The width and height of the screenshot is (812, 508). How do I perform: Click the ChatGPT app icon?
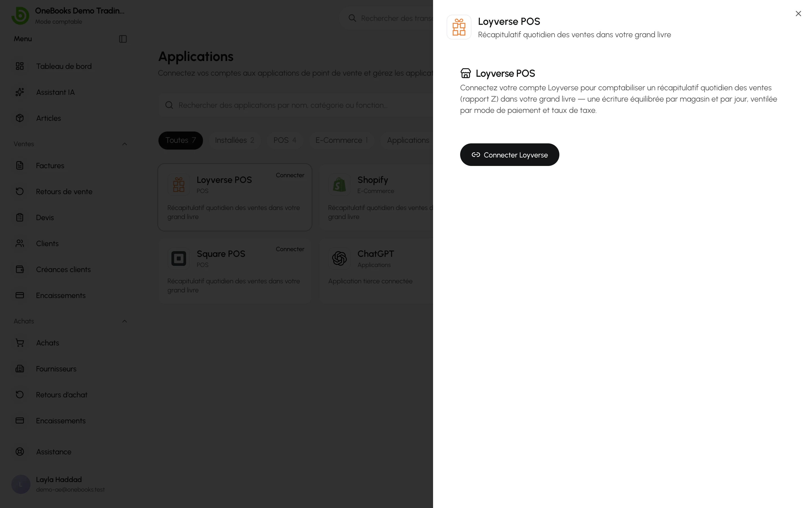click(x=339, y=258)
